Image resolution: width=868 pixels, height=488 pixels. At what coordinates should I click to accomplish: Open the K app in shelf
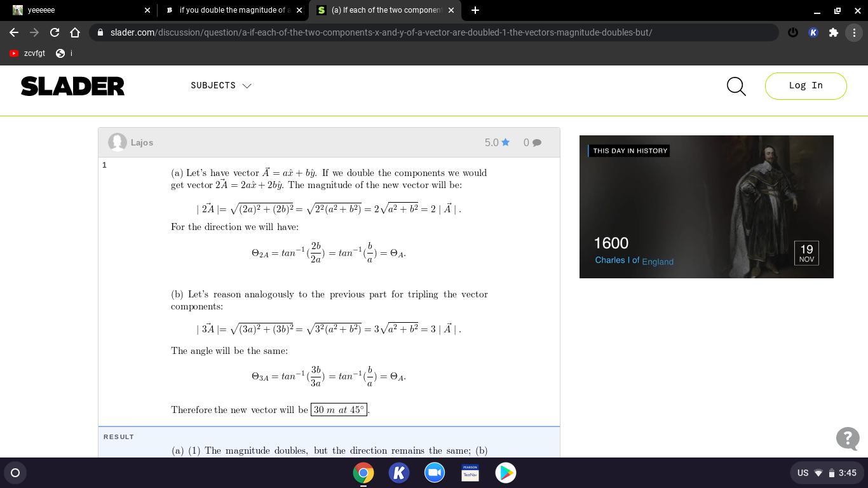(399, 473)
